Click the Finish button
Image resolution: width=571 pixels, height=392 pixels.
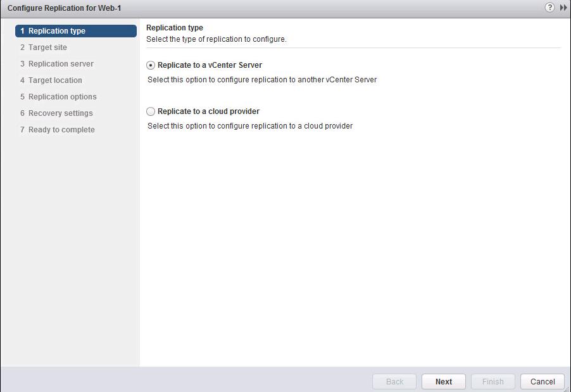[x=493, y=381]
